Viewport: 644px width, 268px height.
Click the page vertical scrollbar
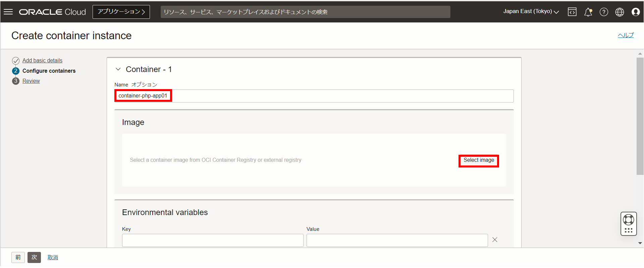pos(640,116)
